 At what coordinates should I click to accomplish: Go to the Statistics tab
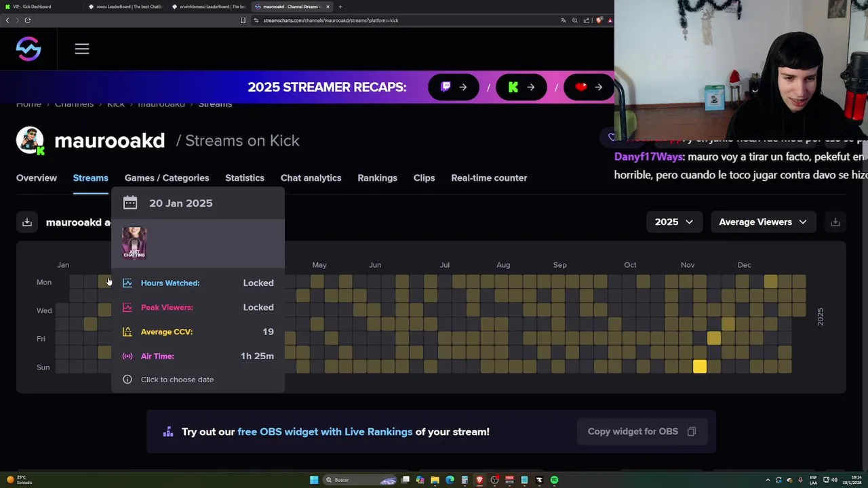[245, 178]
